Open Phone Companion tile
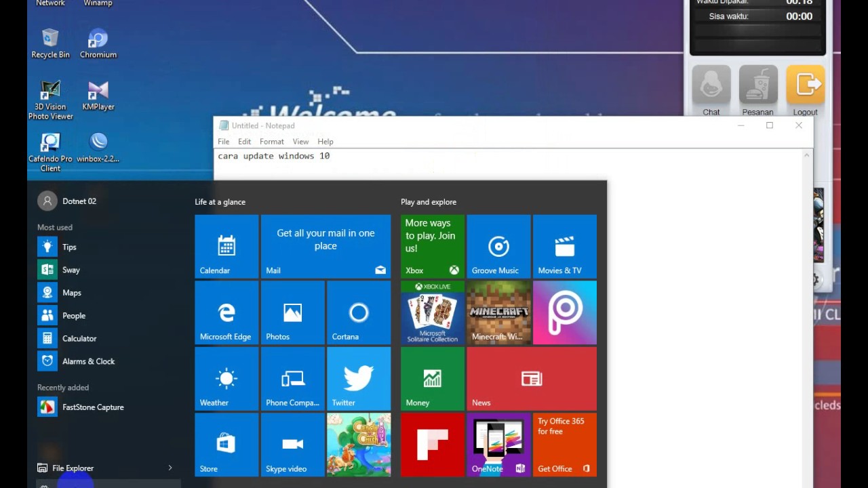This screenshot has width=868, height=488. tap(292, 379)
